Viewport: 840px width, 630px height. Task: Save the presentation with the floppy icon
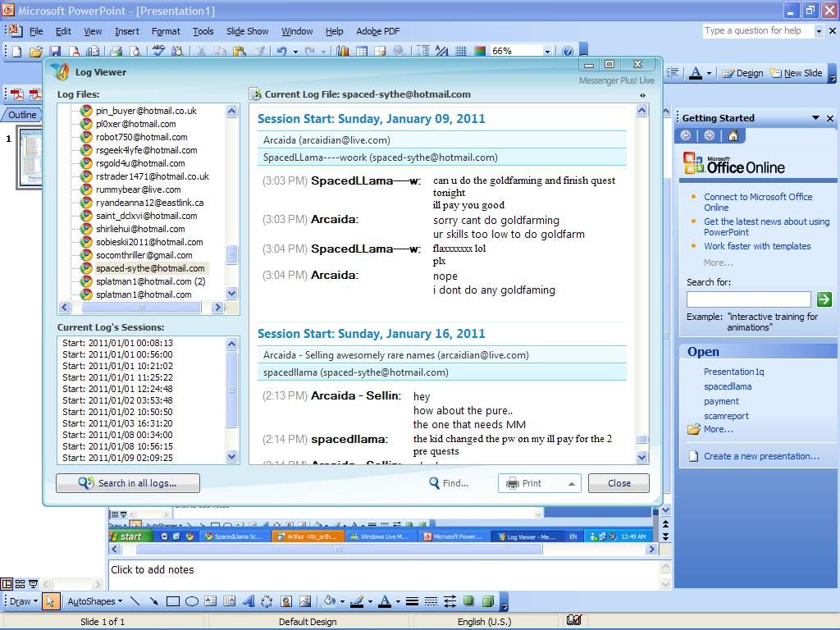55,51
